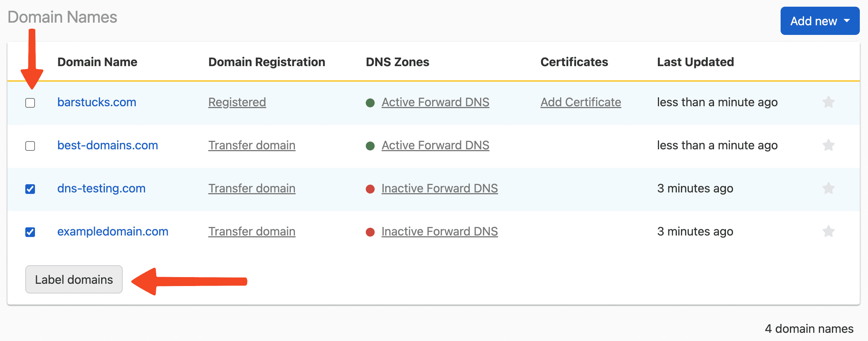Open Active Forward DNS for best-domains.com

point(435,145)
